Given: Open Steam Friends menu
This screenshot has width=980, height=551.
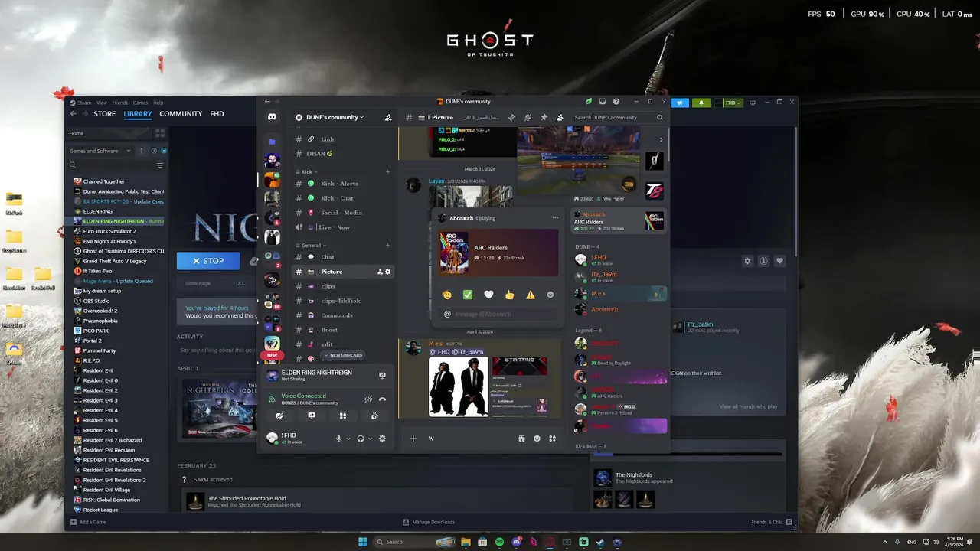Looking at the screenshot, I should 120,103.
